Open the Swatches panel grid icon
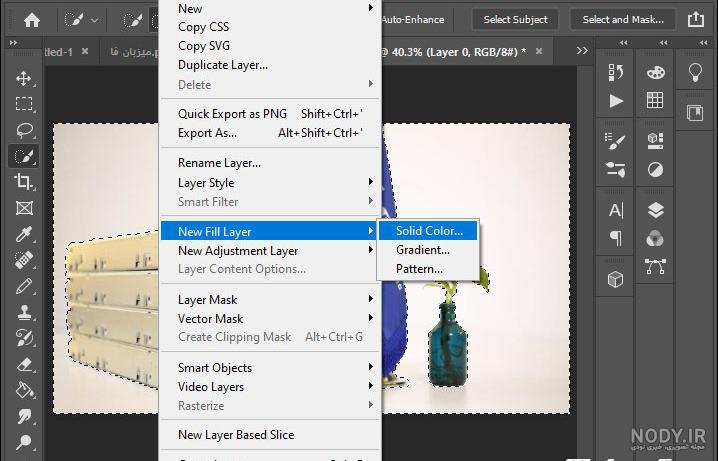Screen dimensions: 718x461 point(655,100)
